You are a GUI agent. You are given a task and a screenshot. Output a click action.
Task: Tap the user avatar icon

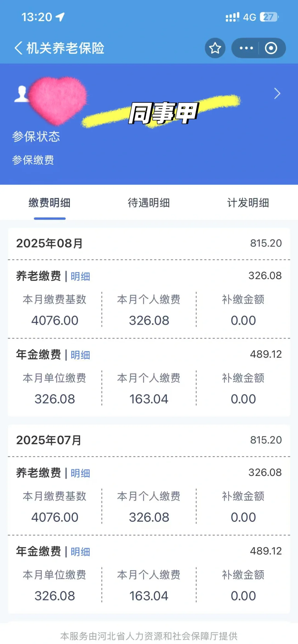[21, 94]
